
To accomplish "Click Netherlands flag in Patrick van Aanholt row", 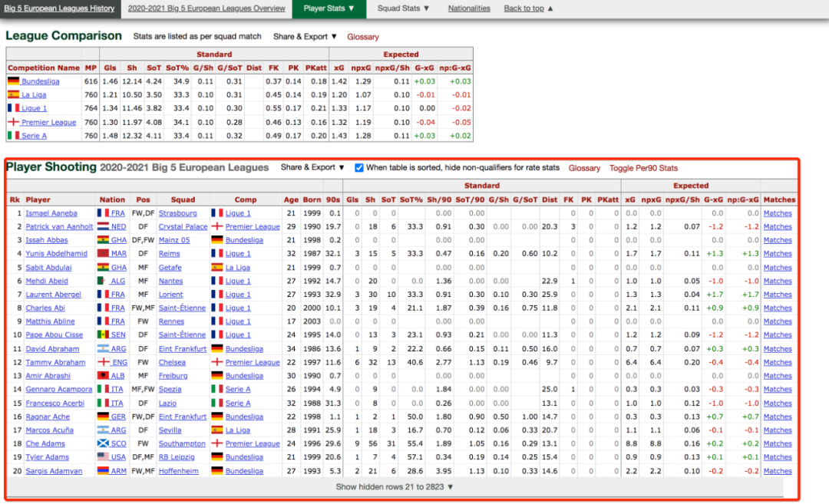I will [103, 226].
